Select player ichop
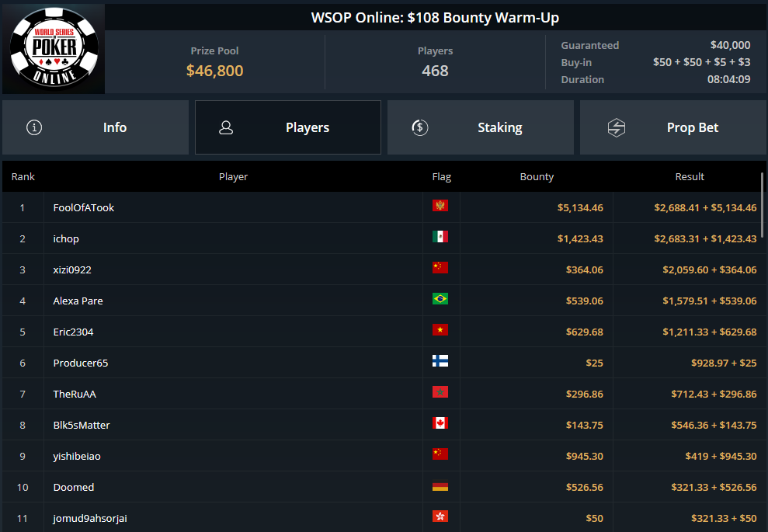This screenshot has height=532, width=768. [x=66, y=239]
